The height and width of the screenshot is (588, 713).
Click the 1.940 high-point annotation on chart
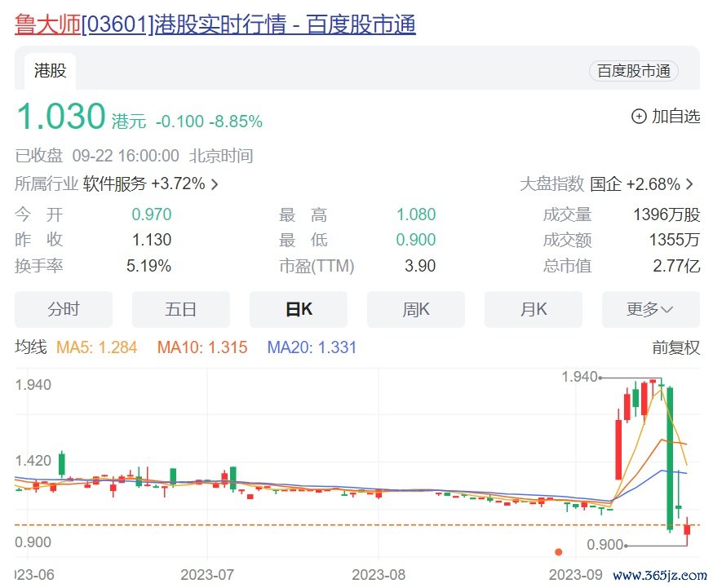[579, 377]
